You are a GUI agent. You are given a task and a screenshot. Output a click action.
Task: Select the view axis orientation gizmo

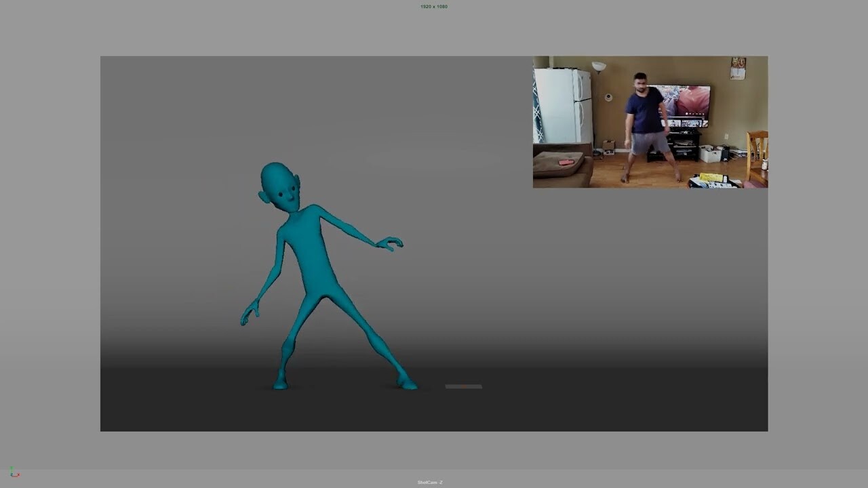12,473
